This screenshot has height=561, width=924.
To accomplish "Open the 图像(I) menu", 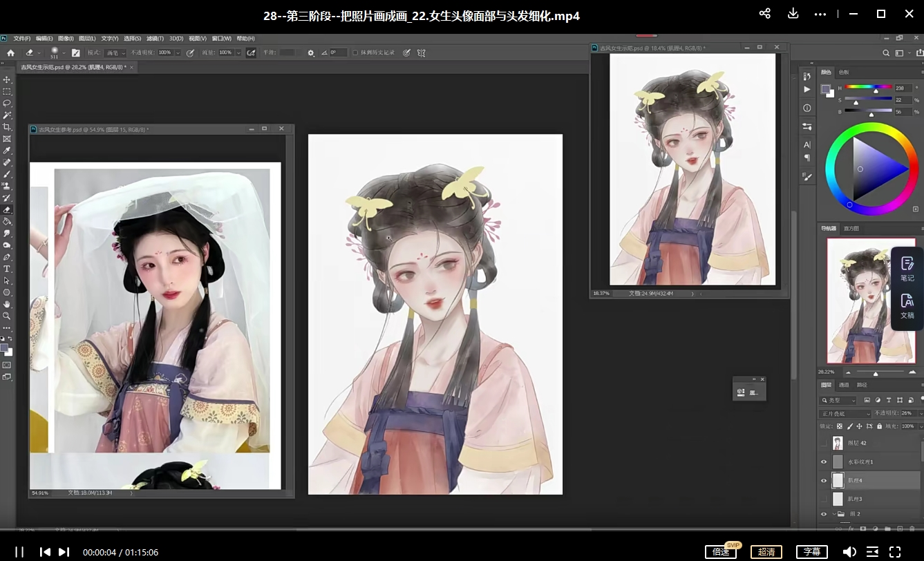I will point(66,39).
